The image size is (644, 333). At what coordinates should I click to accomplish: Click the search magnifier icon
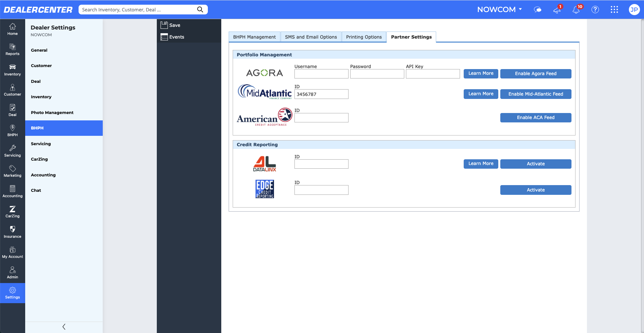point(200,9)
